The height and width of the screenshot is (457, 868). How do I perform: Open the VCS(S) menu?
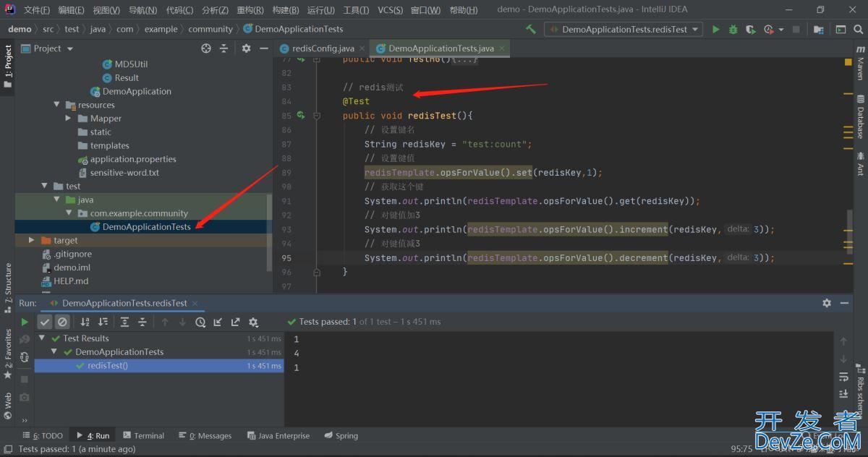pyautogui.click(x=391, y=10)
